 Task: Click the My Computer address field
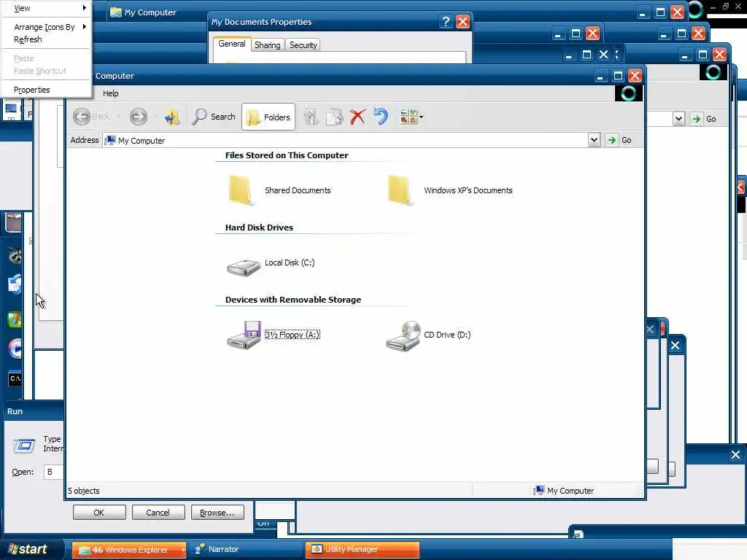coord(347,141)
